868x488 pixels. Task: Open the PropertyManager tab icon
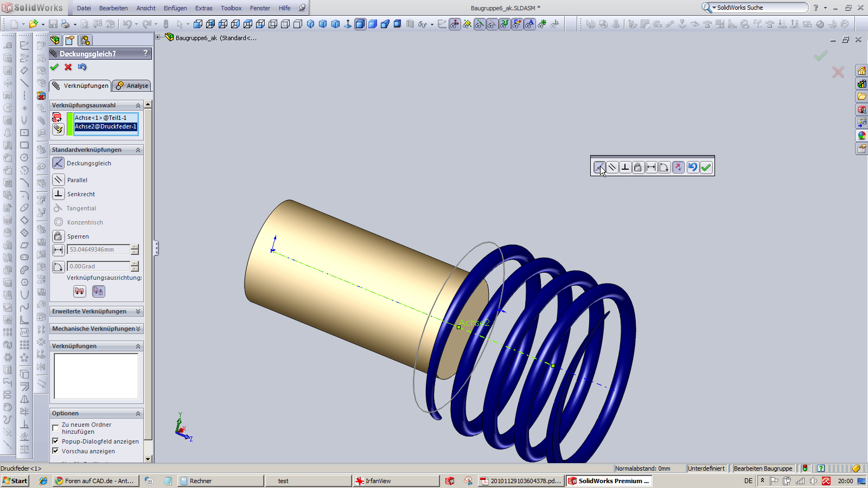[x=70, y=40]
